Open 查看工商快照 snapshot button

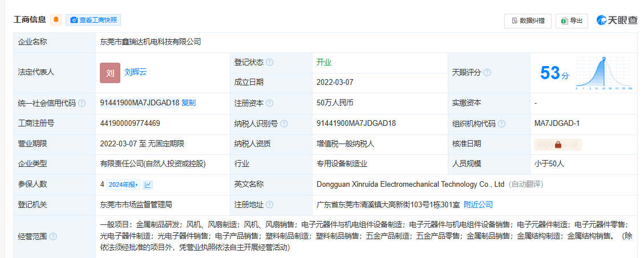click(x=93, y=20)
